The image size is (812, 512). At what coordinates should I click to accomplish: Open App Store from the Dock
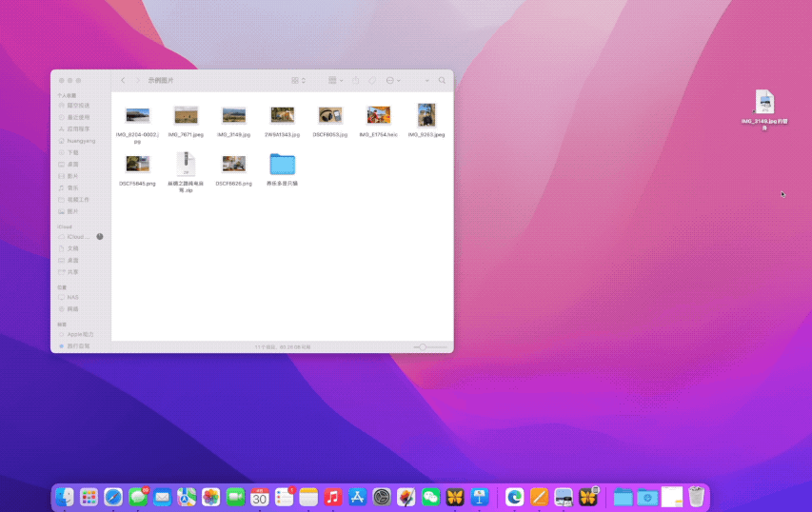pos(357,497)
